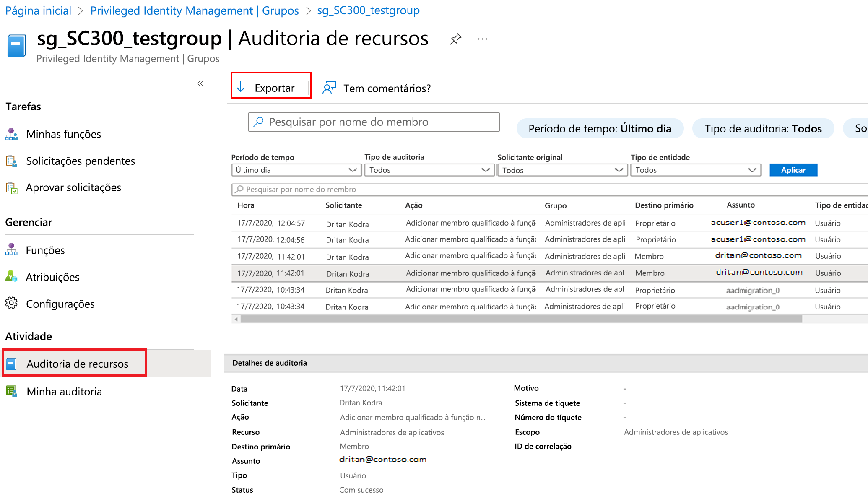Click the Minha auditoria icon

[x=11, y=391]
